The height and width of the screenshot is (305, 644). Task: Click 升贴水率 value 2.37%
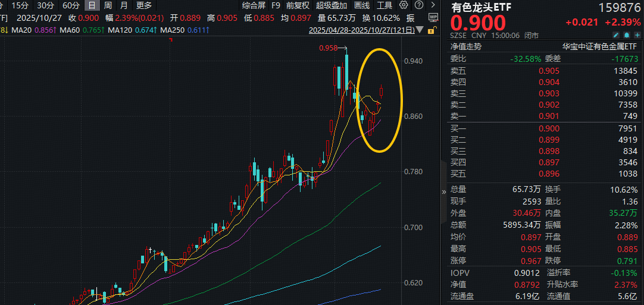[626, 284]
